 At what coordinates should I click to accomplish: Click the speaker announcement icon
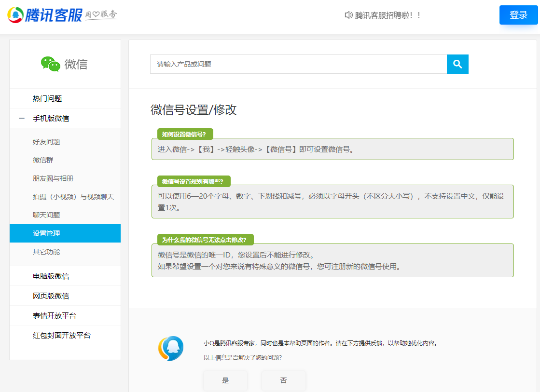[x=348, y=15]
